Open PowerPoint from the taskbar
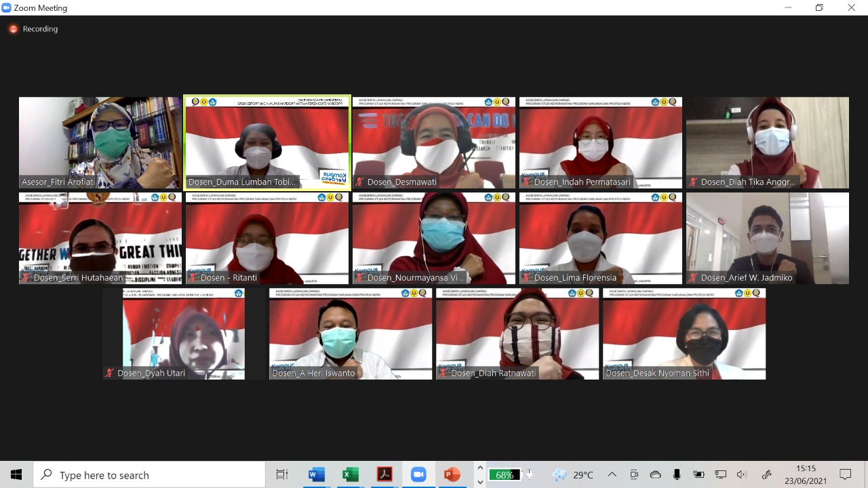 (452, 474)
